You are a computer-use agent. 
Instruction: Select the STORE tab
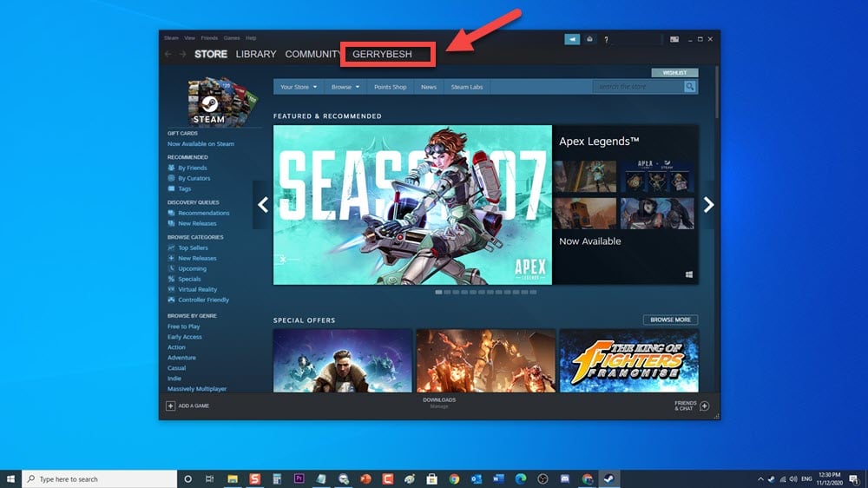pos(210,55)
